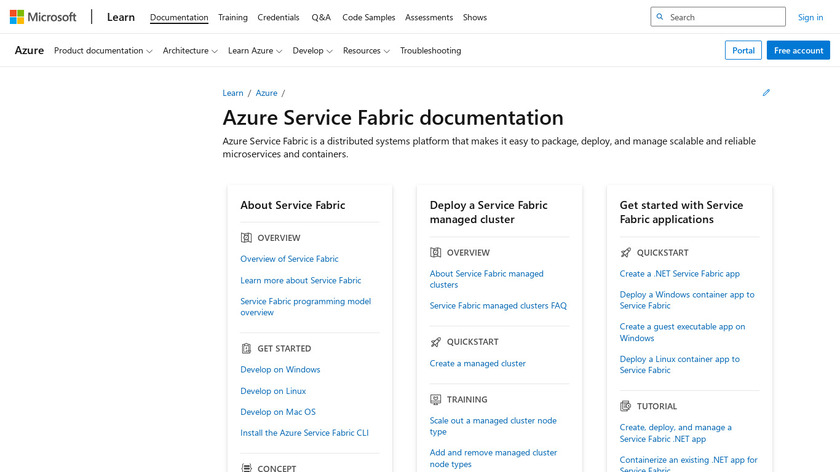This screenshot has width=840, height=472.
Task: Click the Overview icon under About Service Fabric
Action: (246, 238)
